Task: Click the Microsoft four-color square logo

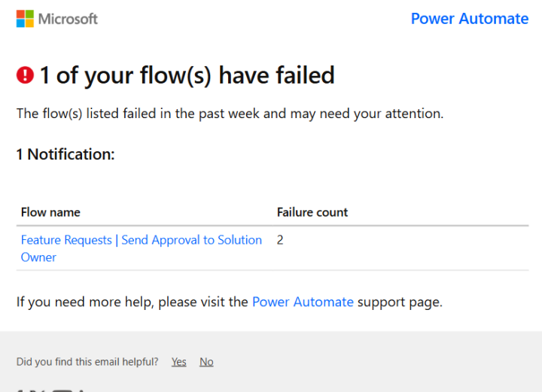Action: point(25,19)
